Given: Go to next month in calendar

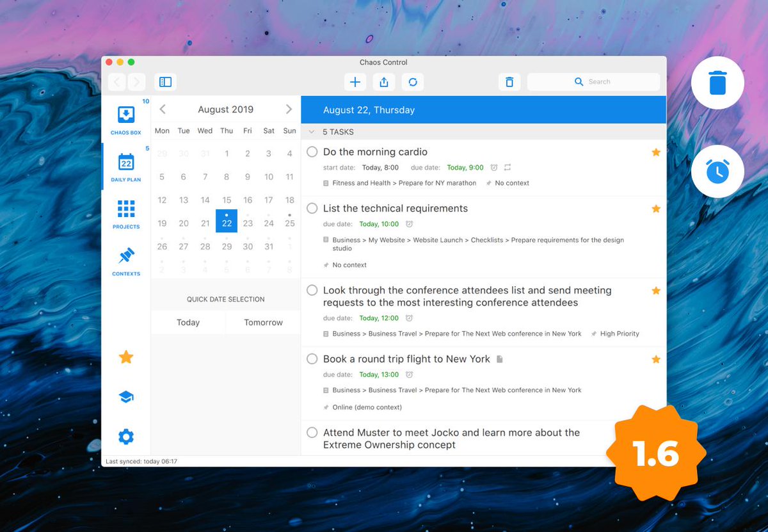Looking at the screenshot, I should click(289, 109).
